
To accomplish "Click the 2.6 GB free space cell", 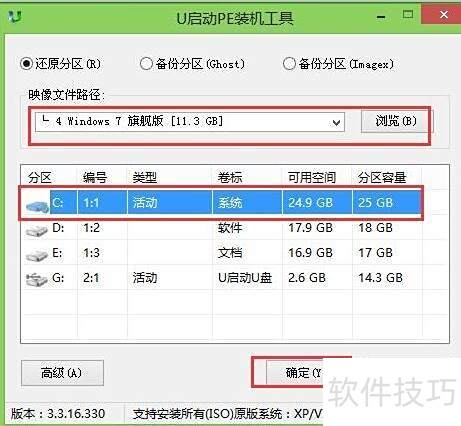I will click(x=307, y=278).
